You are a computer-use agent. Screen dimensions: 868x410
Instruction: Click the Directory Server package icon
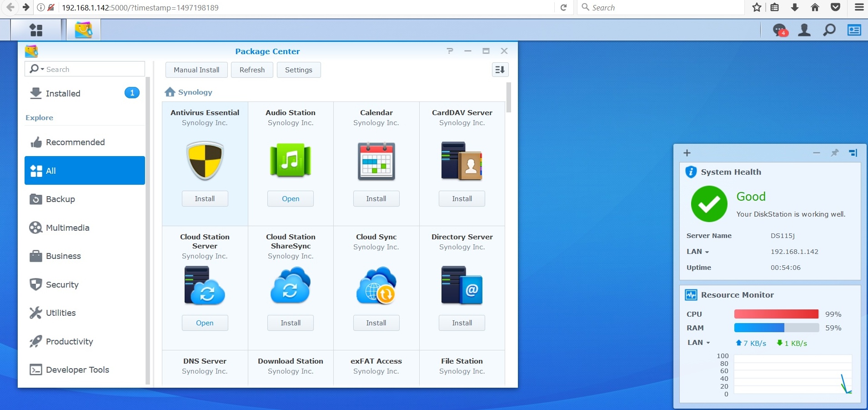coord(462,285)
